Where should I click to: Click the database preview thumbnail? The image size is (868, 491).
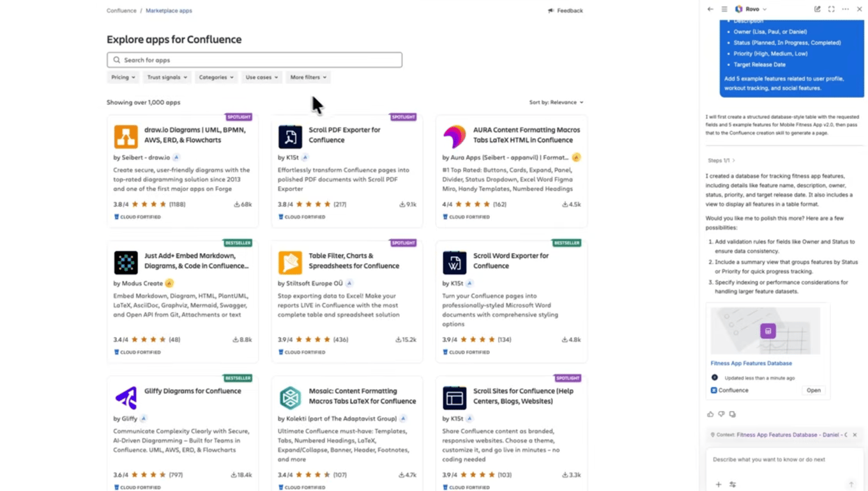(765, 331)
